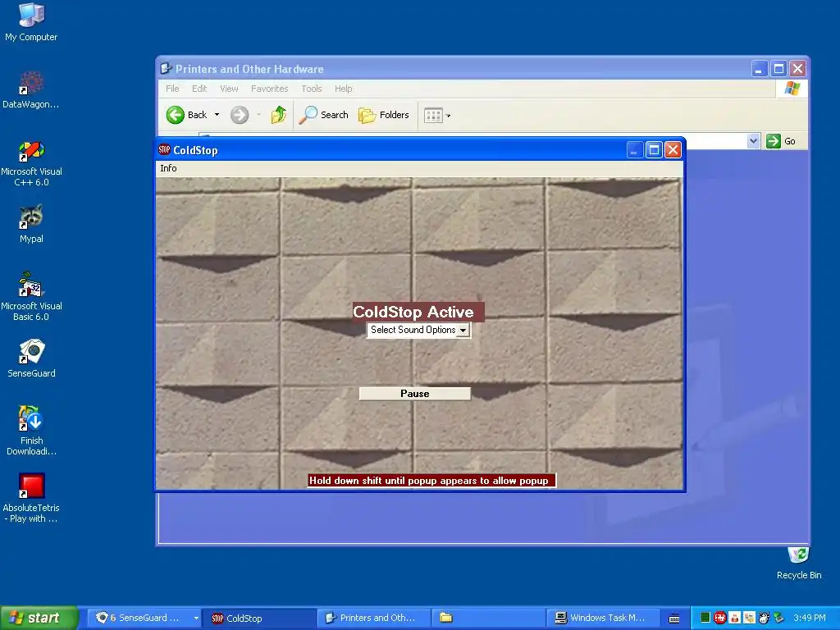
Task: Minimize the ColdStop window
Action: pyautogui.click(x=635, y=150)
